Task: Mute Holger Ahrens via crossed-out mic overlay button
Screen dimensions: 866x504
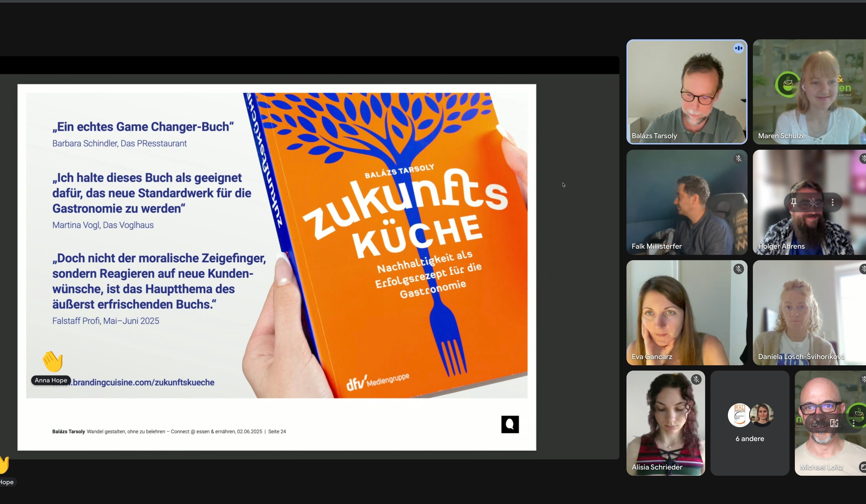Action: (x=813, y=202)
